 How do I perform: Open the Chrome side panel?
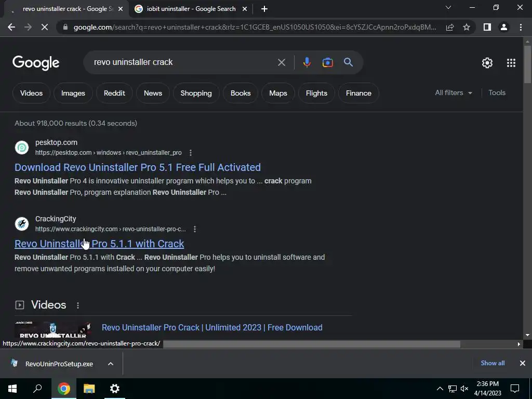coord(487,27)
